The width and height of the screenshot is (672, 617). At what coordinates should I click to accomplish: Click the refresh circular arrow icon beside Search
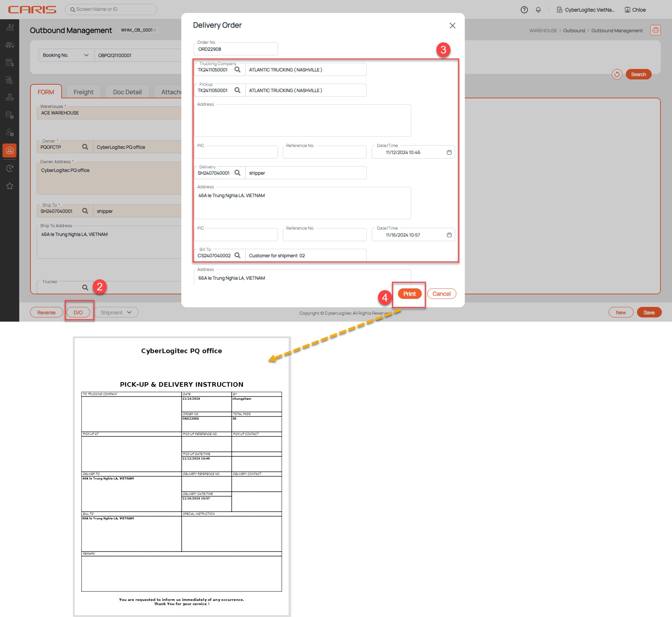[617, 74]
